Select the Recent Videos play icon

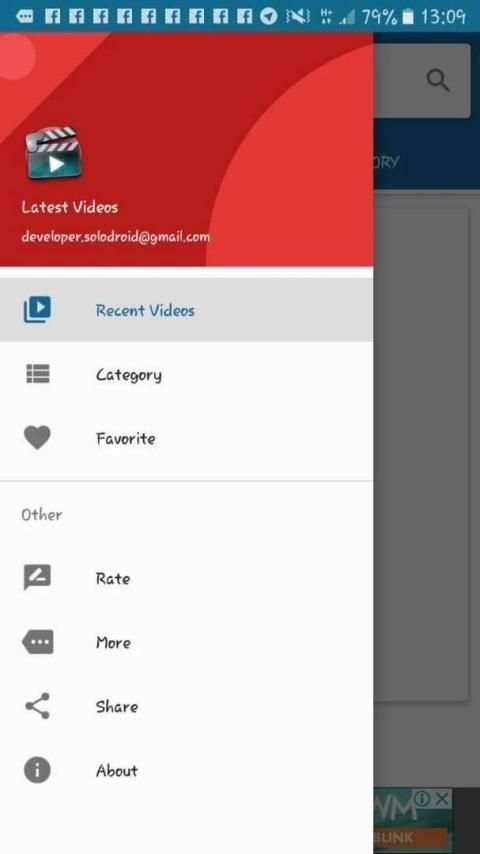click(37, 310)
